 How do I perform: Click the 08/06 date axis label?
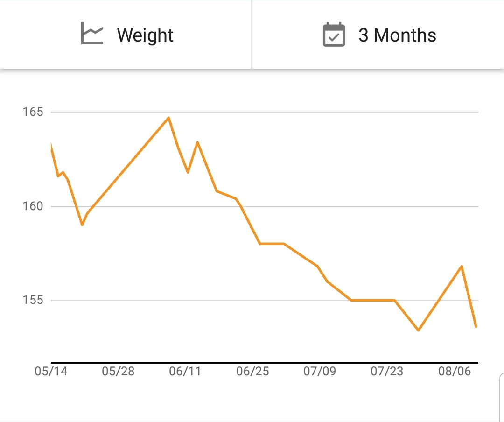[455, 371]
